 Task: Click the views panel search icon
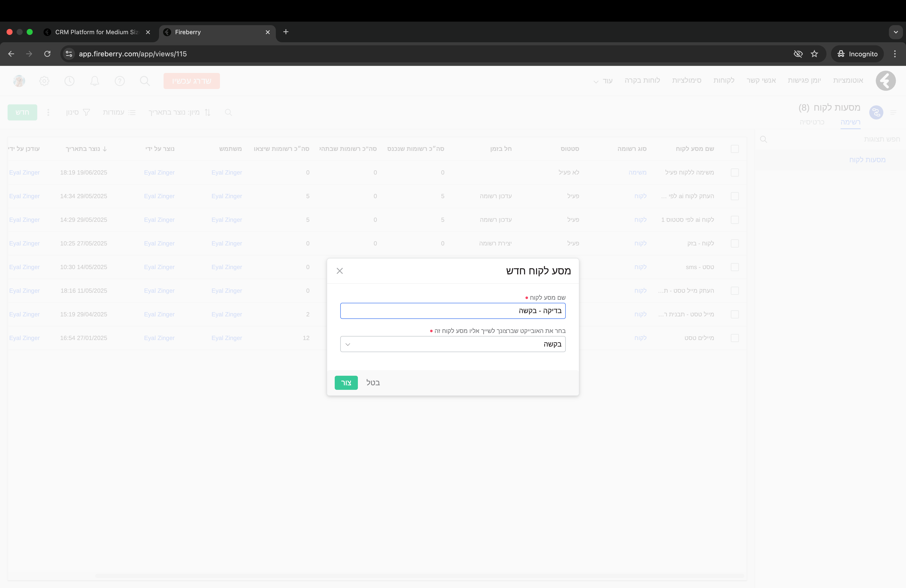click(763, 139)
